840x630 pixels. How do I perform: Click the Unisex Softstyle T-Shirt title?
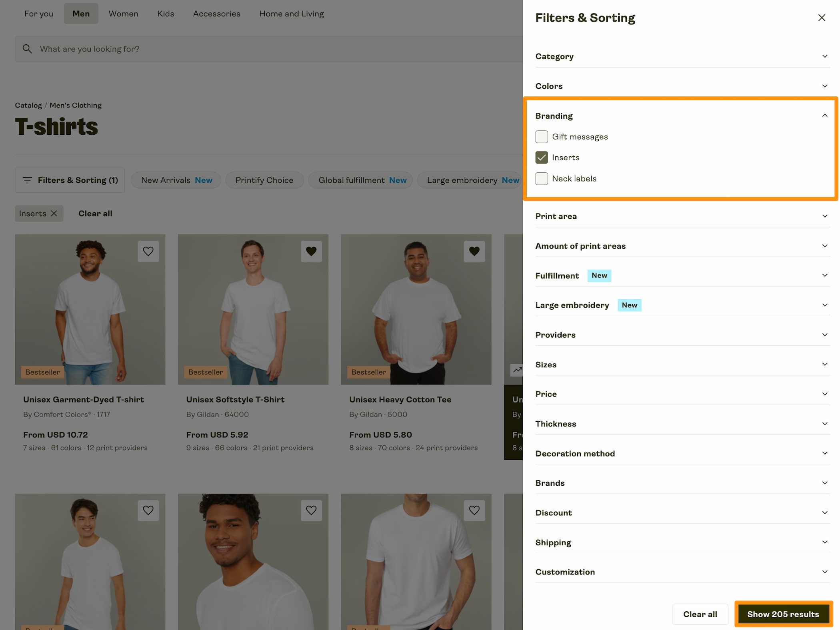pyautogui.click(x=235, y=400)
